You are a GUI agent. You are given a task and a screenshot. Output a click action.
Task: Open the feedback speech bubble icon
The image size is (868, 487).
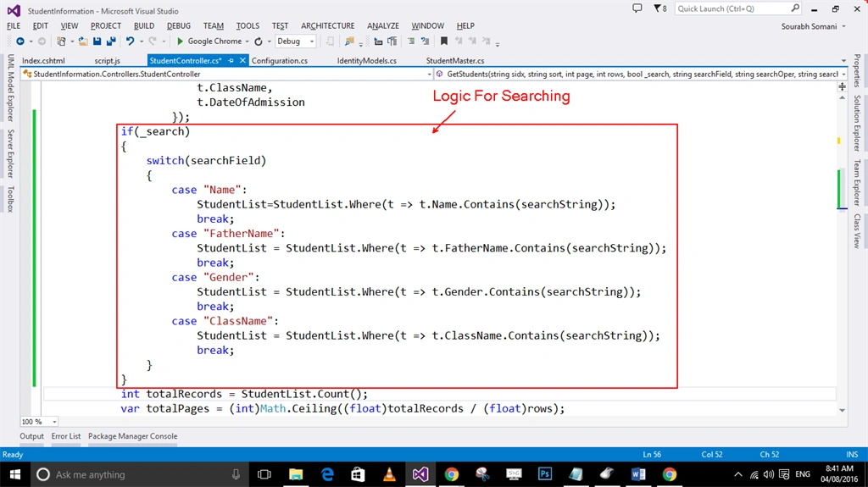click(x=637, y=8)
